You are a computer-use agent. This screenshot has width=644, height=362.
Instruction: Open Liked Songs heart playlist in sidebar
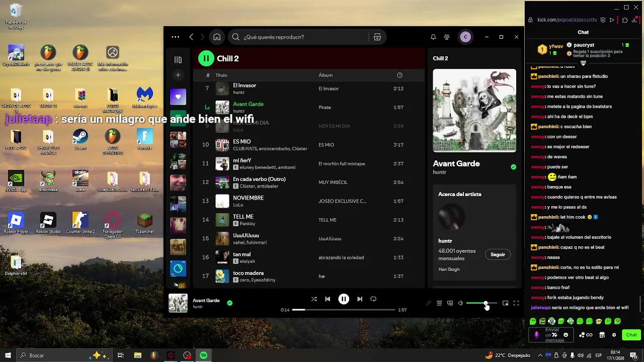tap(178, 97)
